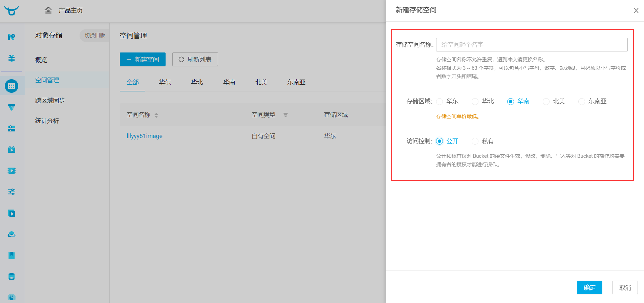The height and width of the screenshot is (303, 644).
Task: Click 切换旧版 switch-version button
Action: [x=95, y=35]
